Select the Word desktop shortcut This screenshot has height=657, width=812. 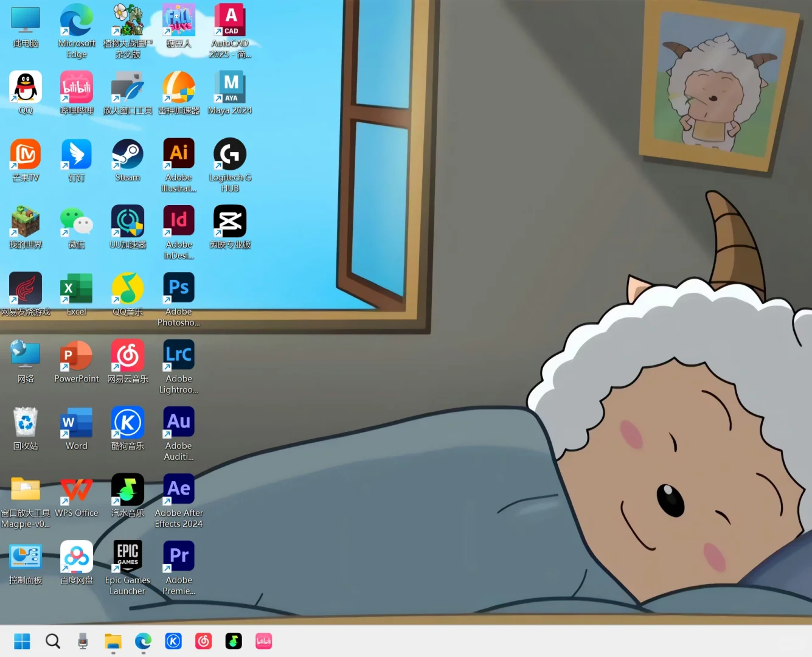[x=77, y=429]
